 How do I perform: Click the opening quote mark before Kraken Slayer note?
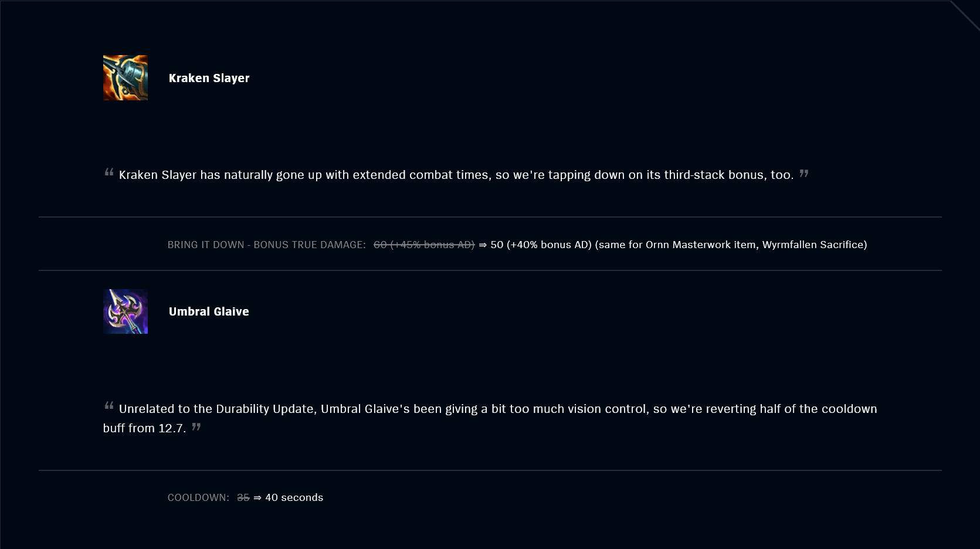[109, 172]
